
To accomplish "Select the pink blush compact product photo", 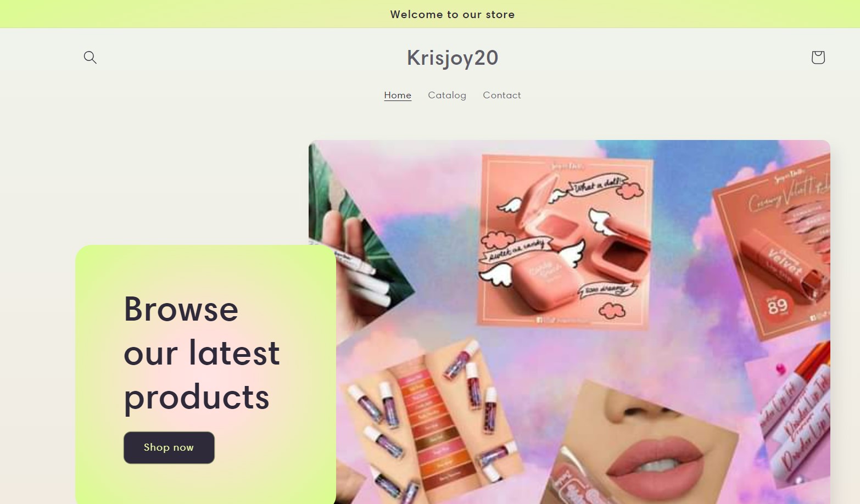I will [565, 242].
